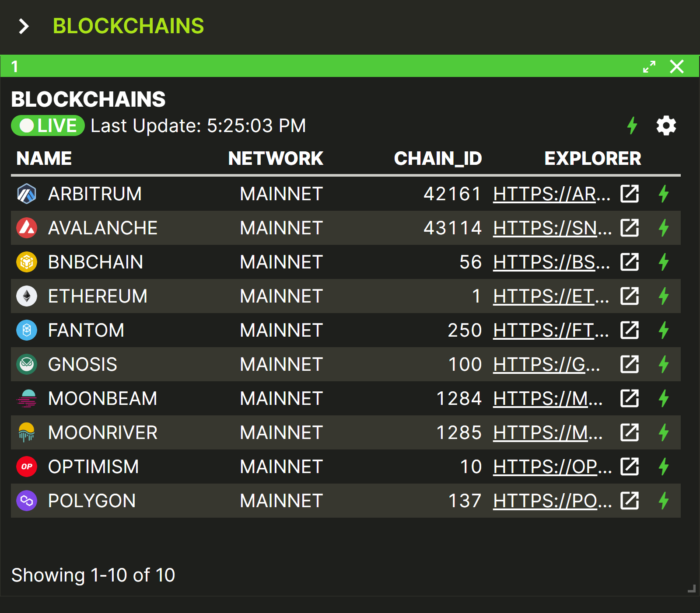This screenshot has width=700, height=613.
Task: Open external link icon for Moonbeam explorer
Action: [630, 398]
